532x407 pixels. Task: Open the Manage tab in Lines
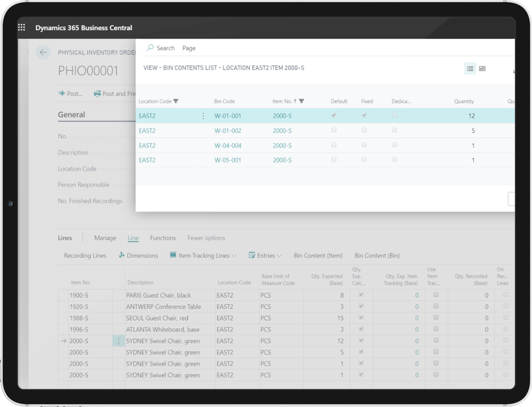click(105, 238)
